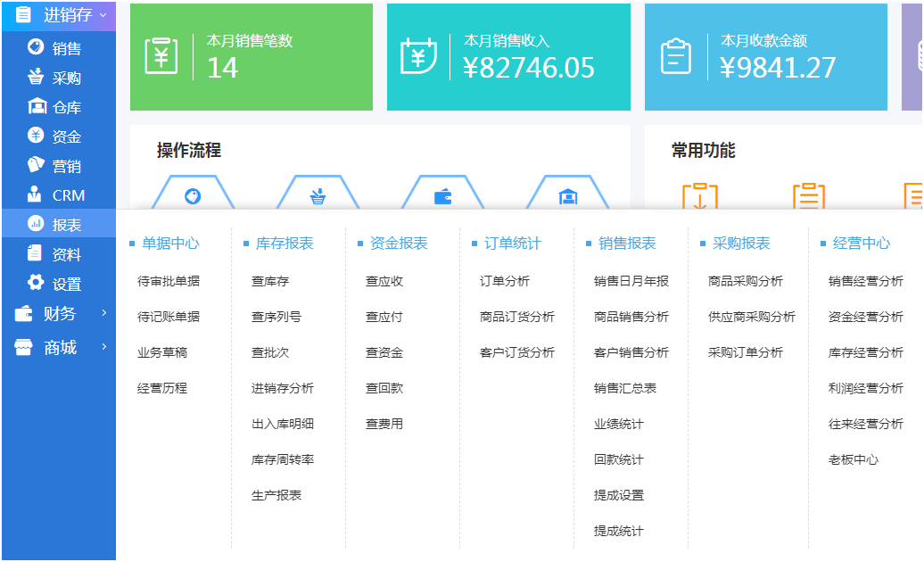
Task: Click the 资料 document icon in sidebar
Action: [36, 253]
